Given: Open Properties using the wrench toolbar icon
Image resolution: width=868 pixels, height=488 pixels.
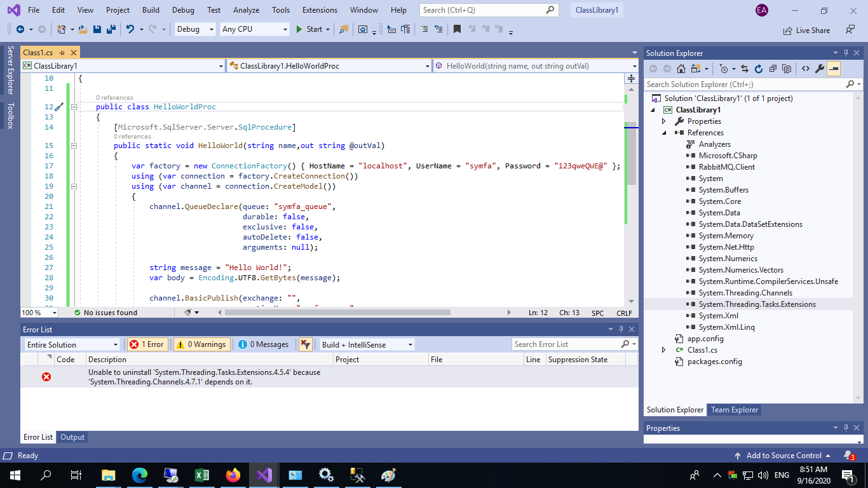Looking at the screenshot, I should point(819,69).
